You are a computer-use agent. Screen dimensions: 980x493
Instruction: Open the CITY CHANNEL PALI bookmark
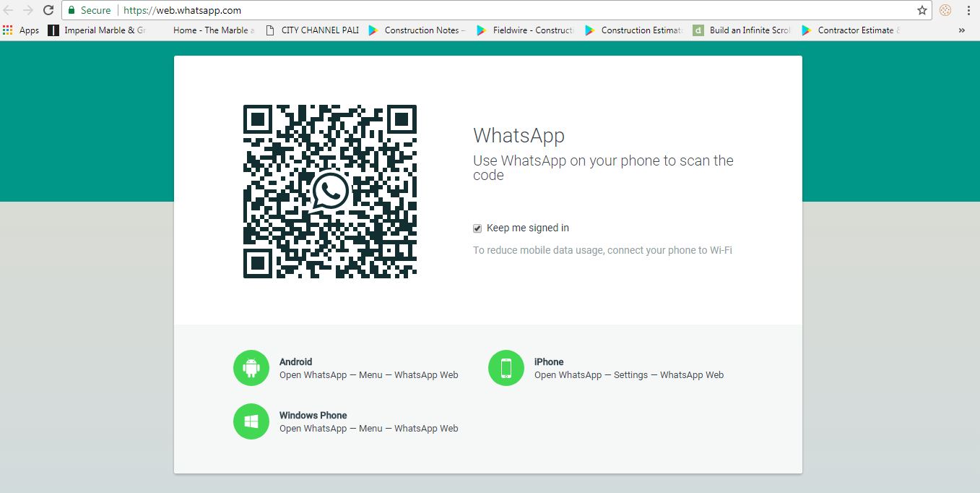[312, 30]
